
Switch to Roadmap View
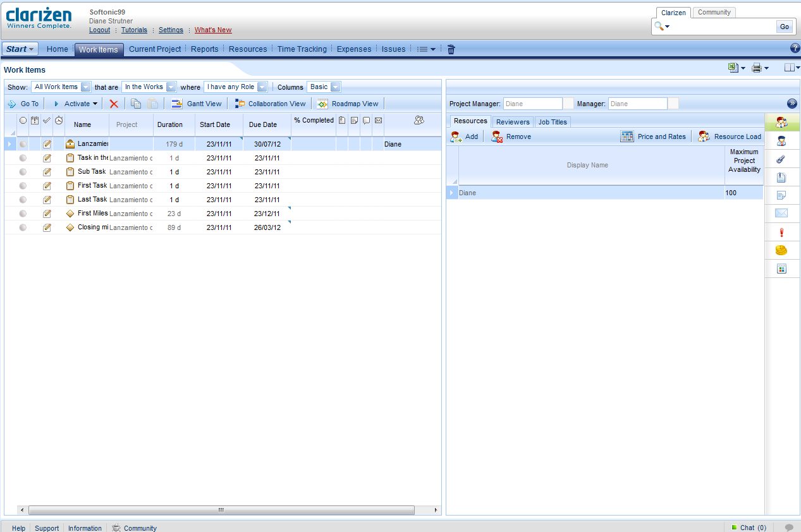point(348,104)
